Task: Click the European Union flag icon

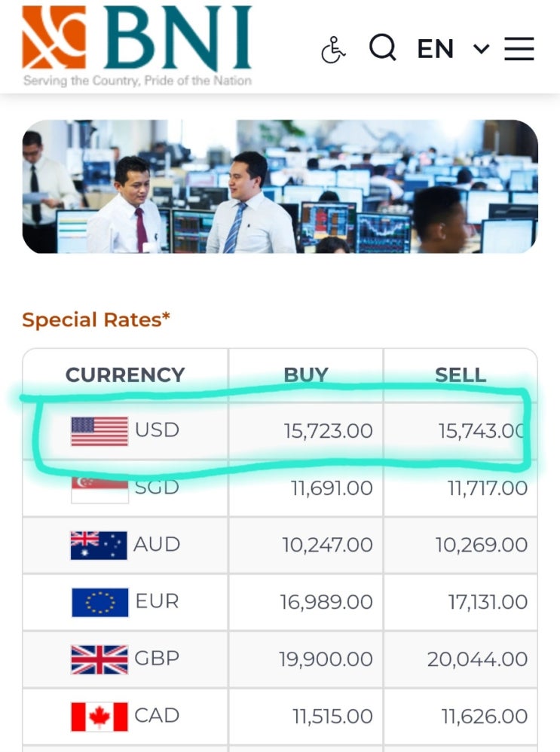Action: click(x=99, y=602)
